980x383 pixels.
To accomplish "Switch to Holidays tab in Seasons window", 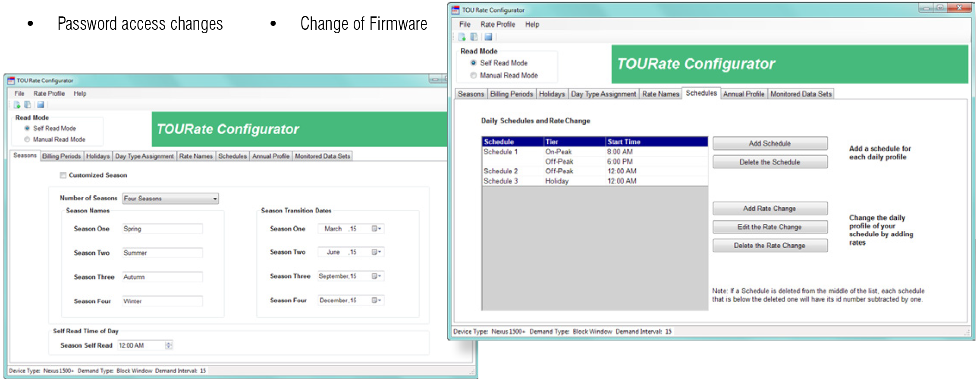I will pos(98,156).
